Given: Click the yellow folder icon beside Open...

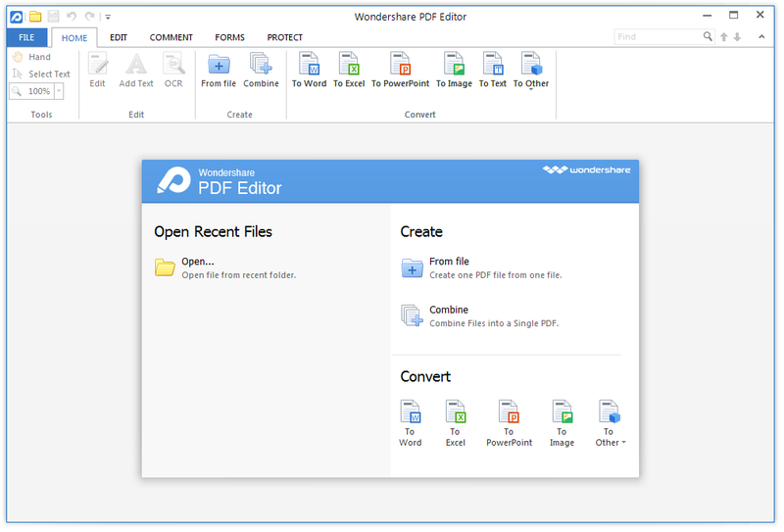Looking at the screenshot, I should point(165,267).
